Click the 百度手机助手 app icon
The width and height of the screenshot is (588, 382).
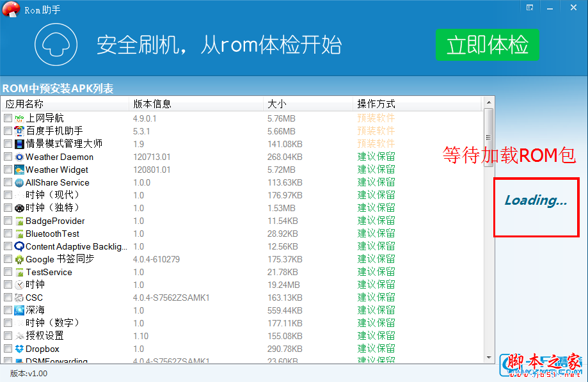(x=19, y=131)
